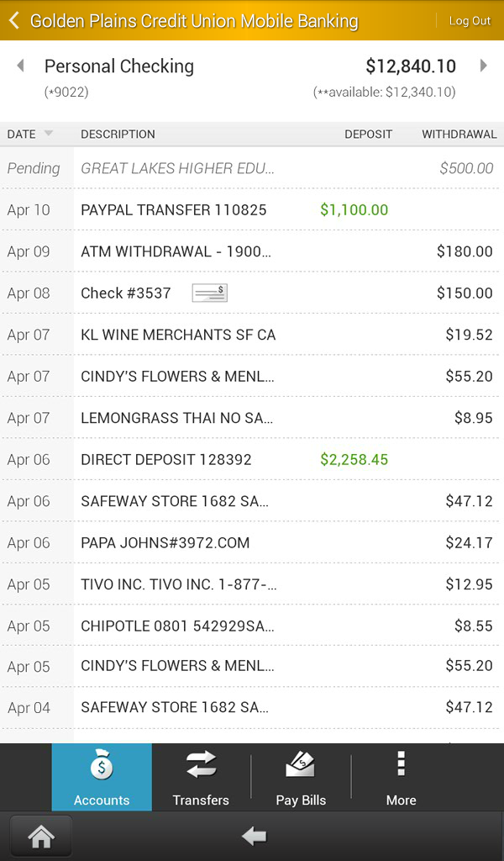
Task: Switch to the Pay Bills tab
Action: click(301, 777)
